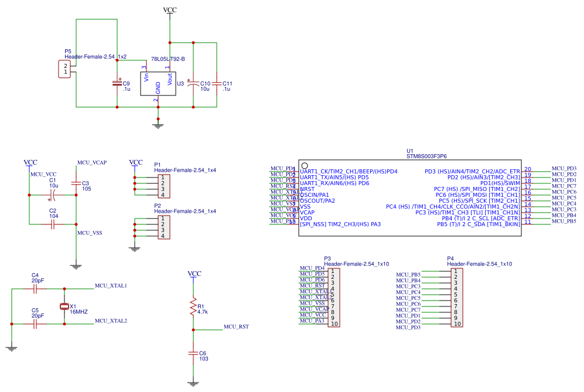Click the MCU_VCAP net label above C3
This screenshot has height=392, width=584.
pos(92,162)
